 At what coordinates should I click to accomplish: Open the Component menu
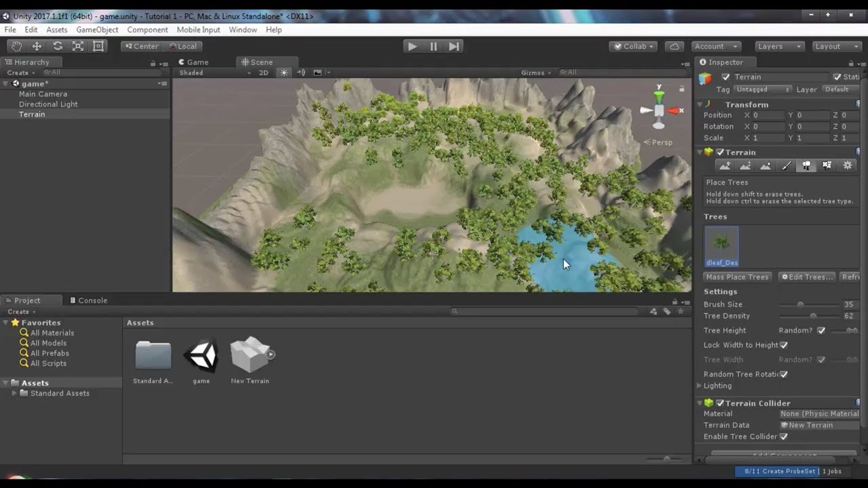point(147,30)
